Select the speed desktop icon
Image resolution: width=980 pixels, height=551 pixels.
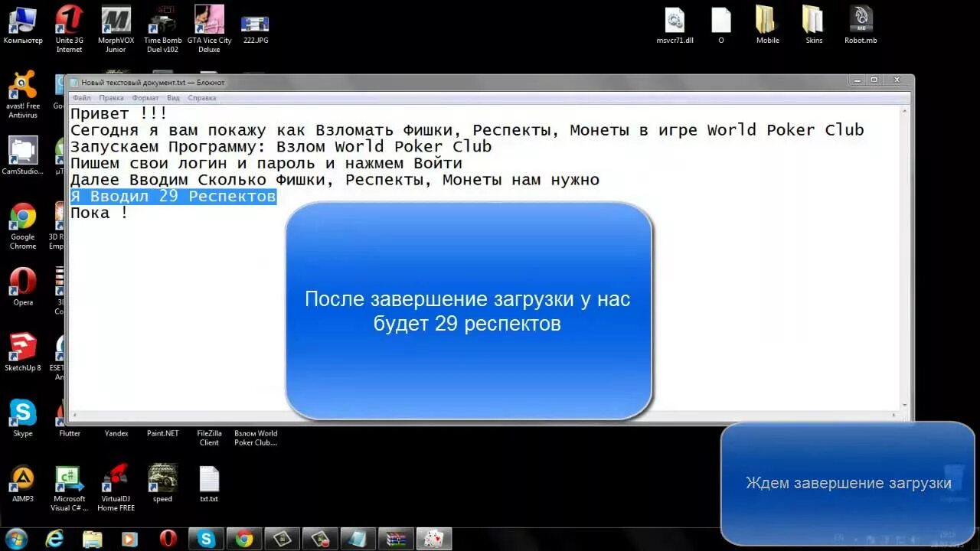pyautogui.click(x=162, y=484)
